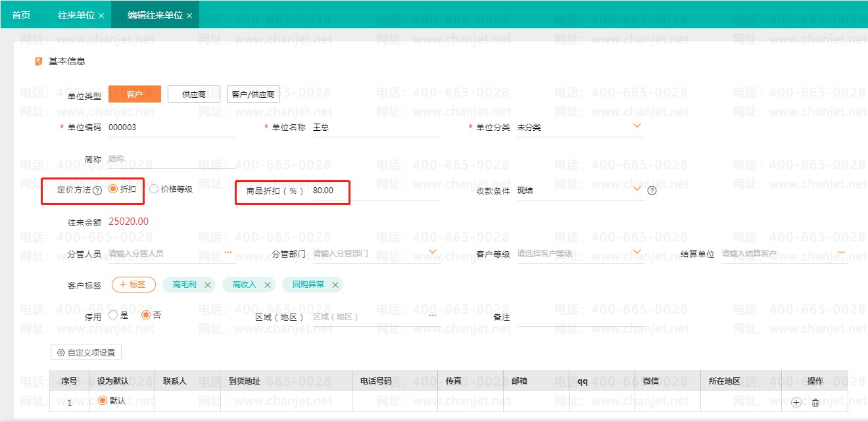Click the help icon beside 定价方法
The image size is (868, 422).
pyautogui.click(x=97, y=191)
